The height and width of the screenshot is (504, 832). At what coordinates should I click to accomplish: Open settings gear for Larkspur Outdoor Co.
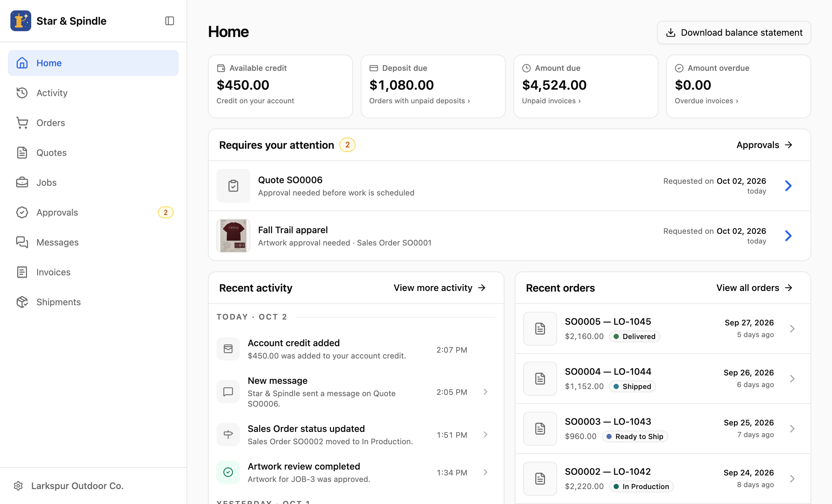click(x=18, y=486)
